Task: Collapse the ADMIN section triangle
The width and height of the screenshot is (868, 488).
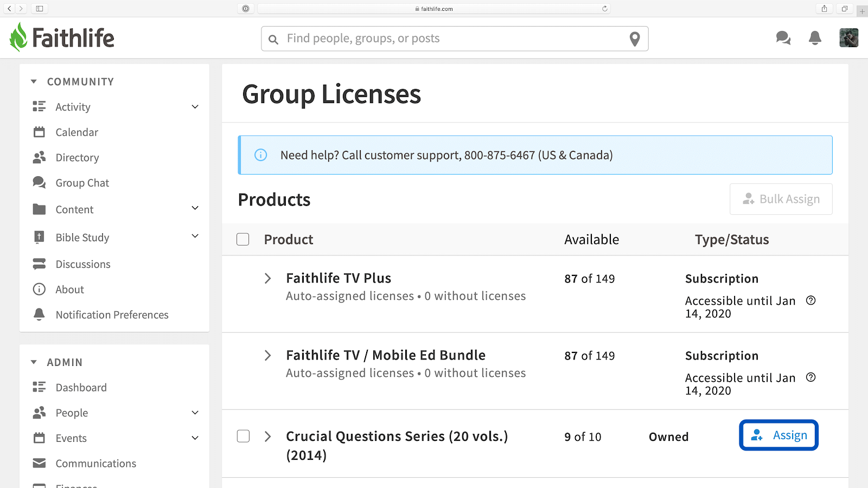Action: [34, 362]
